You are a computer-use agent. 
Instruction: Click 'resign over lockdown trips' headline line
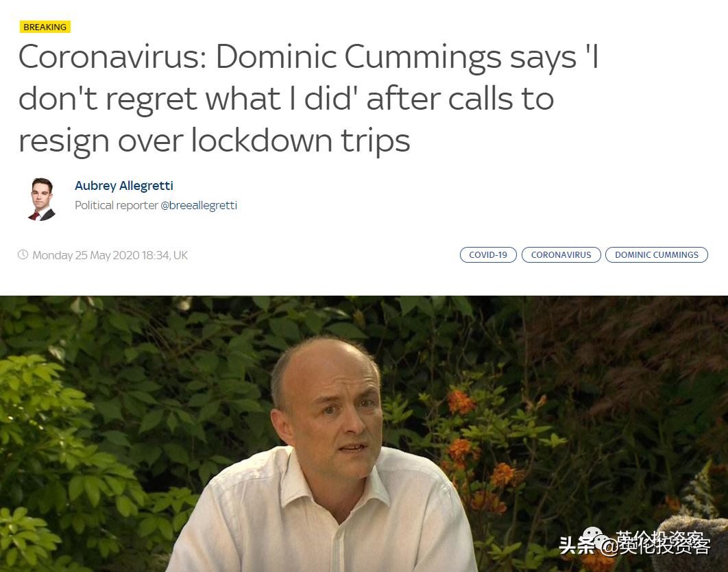(x=215, y=141)
